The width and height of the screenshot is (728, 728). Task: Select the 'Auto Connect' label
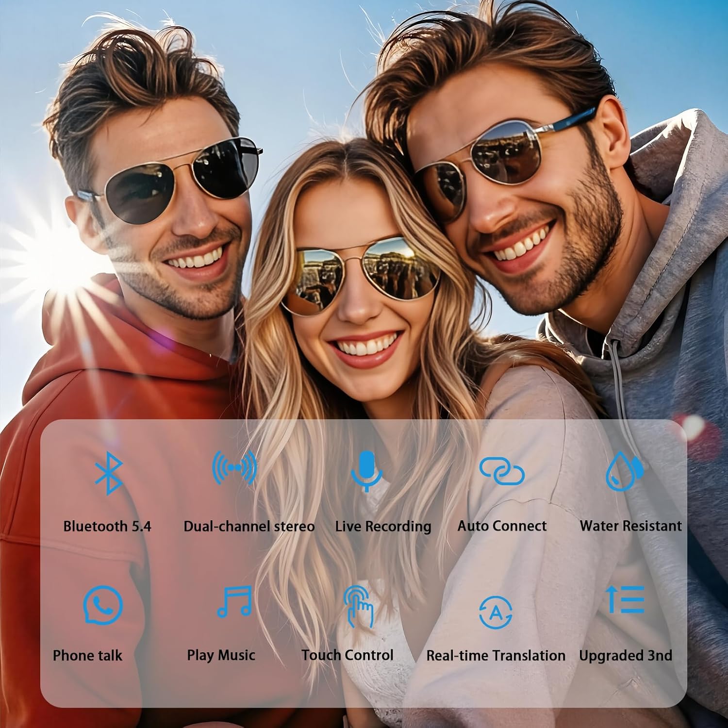(502, 526)
